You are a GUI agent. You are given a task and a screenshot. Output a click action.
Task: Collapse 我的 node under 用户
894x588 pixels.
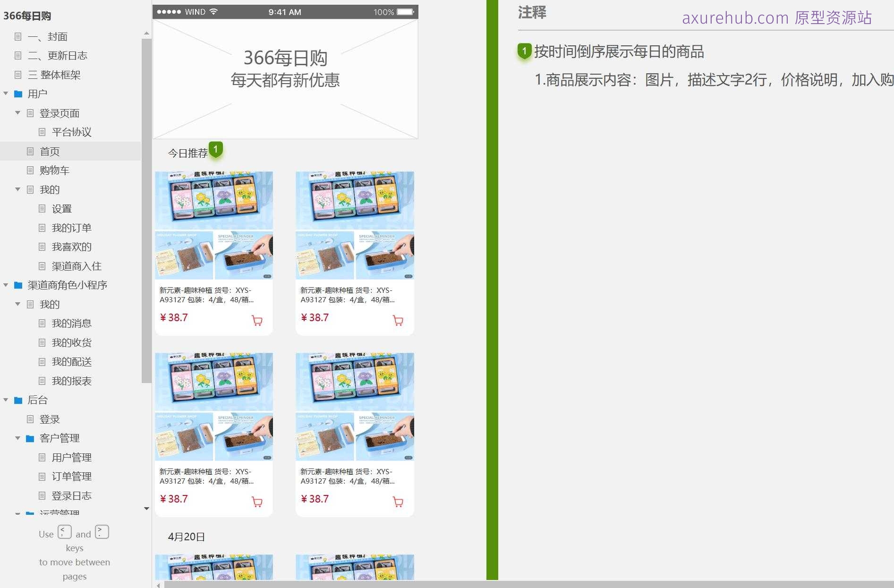(17, 189)
